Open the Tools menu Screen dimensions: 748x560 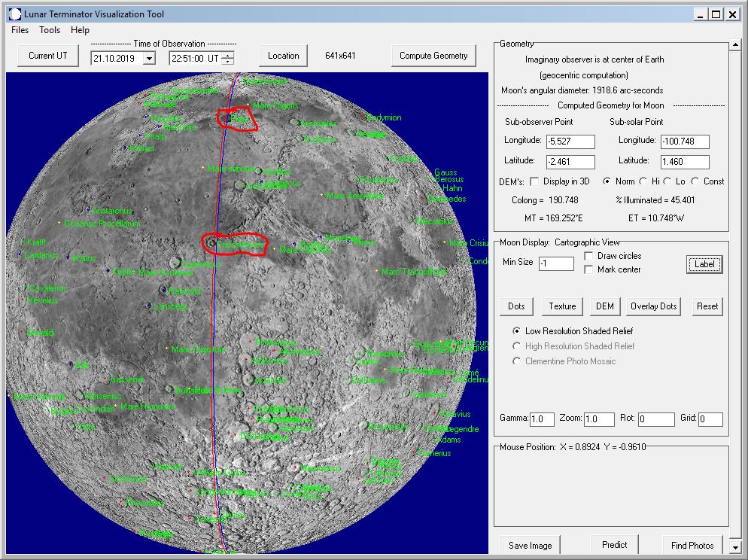click(x=50, y=30)
